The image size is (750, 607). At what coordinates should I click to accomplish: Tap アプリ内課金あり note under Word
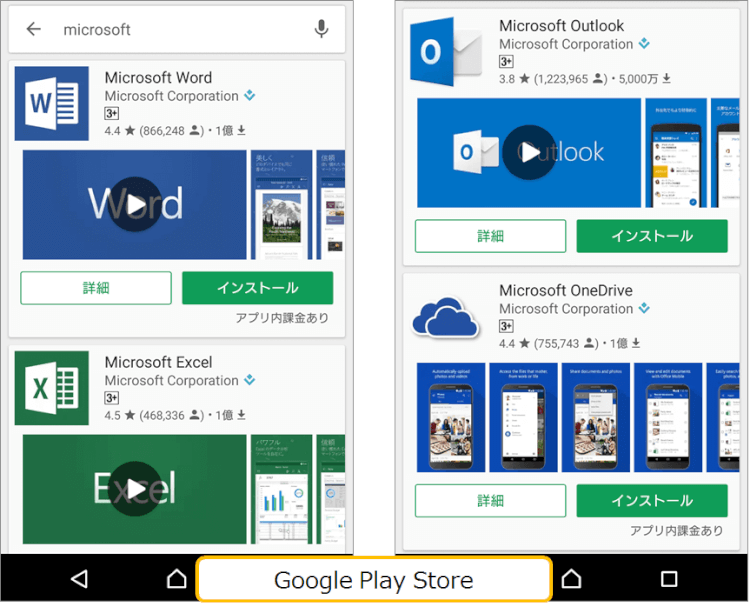282,318
